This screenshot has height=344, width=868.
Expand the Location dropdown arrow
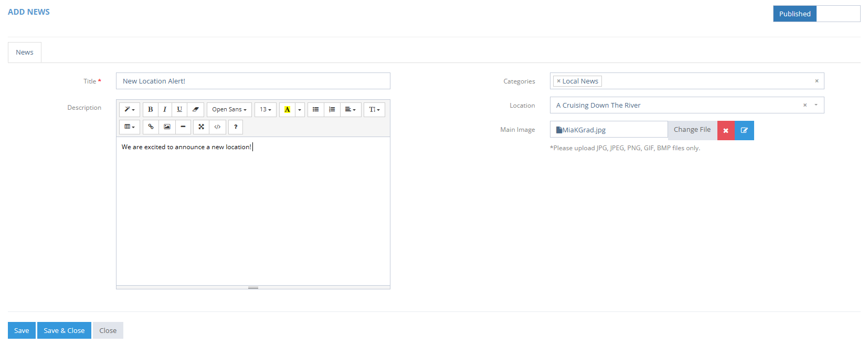pyautogui.click(x=816, y=105)
